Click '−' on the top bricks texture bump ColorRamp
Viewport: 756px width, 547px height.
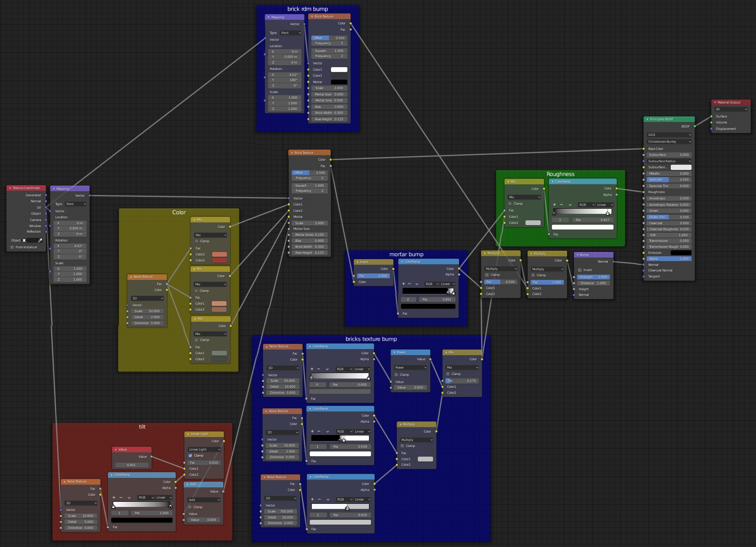pyautogui.click(x=318, y=369)
